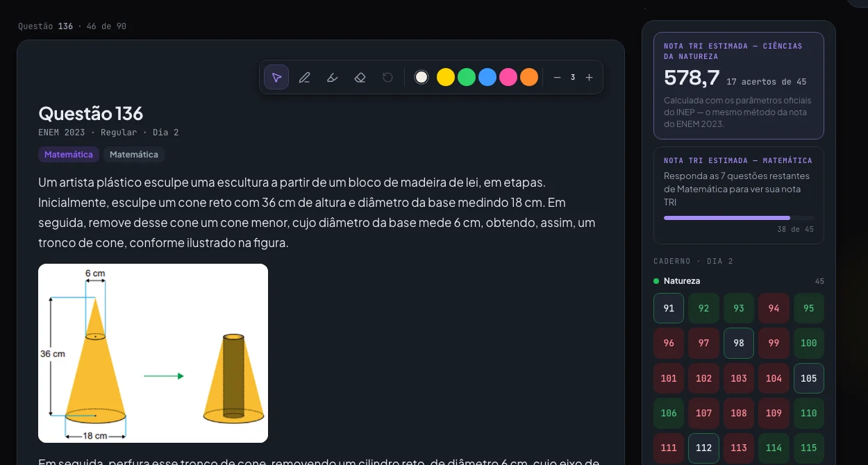The height and width of the screenshot is (465, 868).
Task: Go to question 102
Action: pyautogui.click(x=703, y=378)
